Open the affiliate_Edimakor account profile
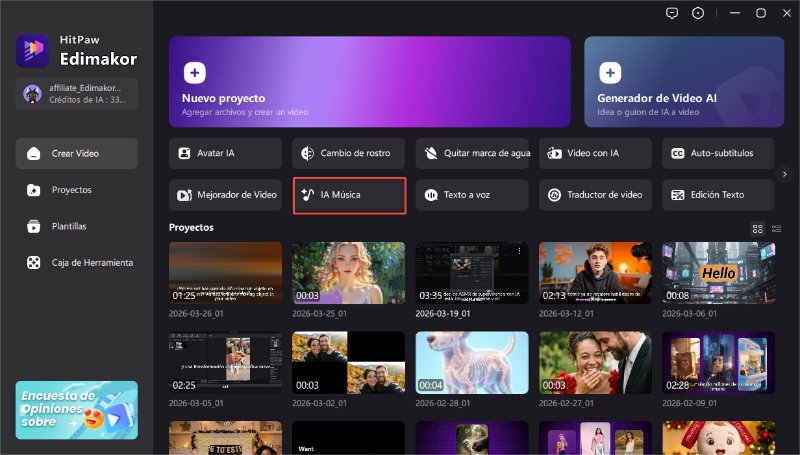Screen dimensions: 800x455 77,93
